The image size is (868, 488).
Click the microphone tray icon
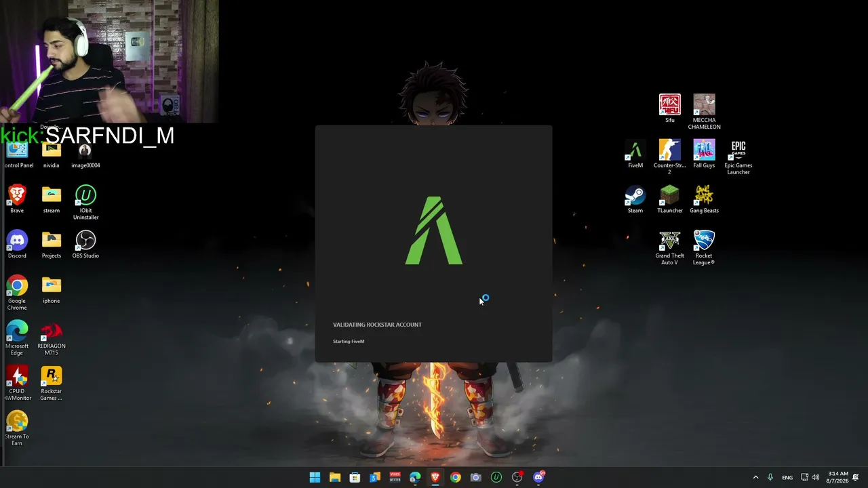point(770,477)
